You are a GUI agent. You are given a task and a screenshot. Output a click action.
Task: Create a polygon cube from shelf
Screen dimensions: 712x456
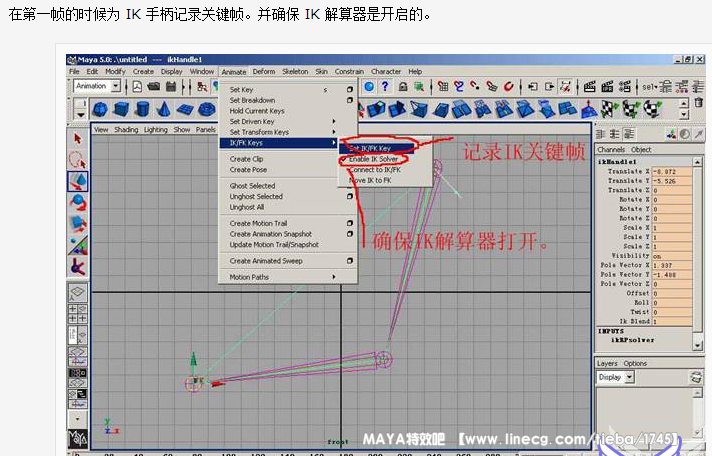tap(121, 109)
